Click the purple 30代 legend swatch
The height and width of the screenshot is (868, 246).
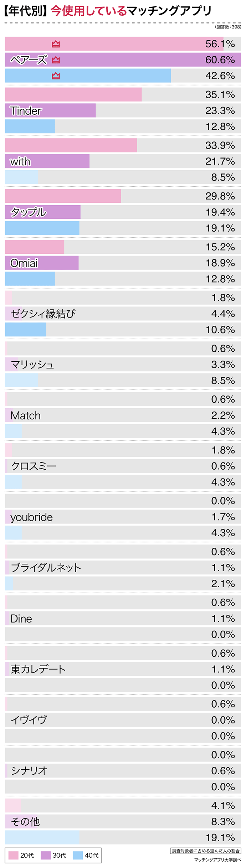(x=46, y=855)
